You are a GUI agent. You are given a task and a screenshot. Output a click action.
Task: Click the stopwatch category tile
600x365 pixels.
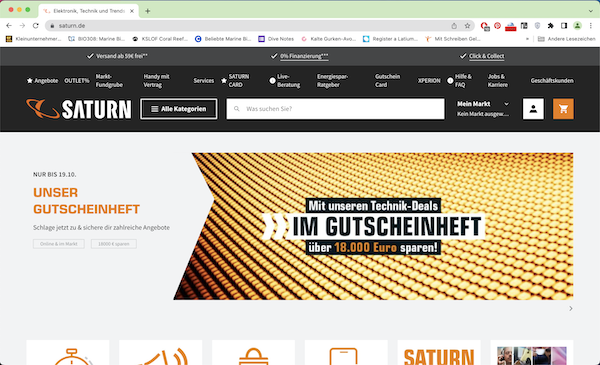[x=68, y=352]
